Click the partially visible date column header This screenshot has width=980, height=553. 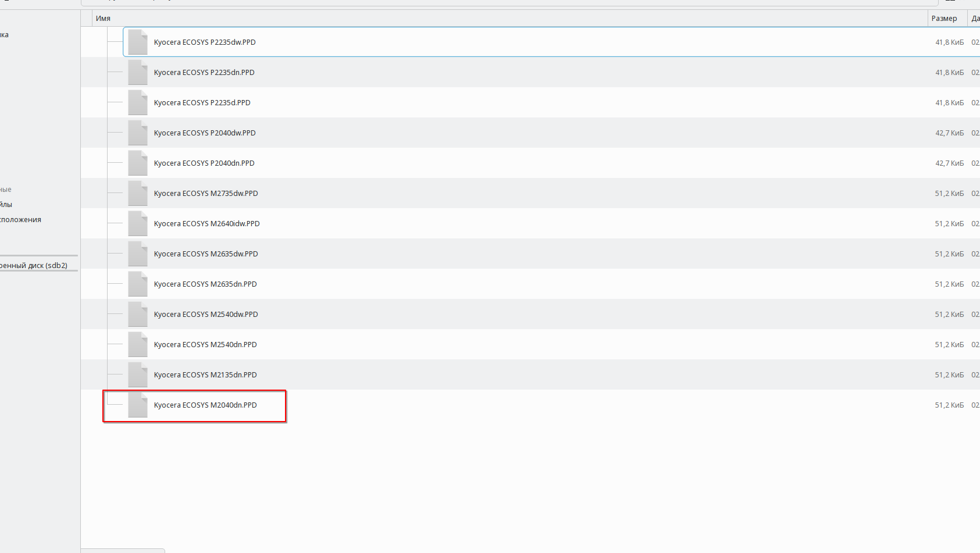(975, 18)
